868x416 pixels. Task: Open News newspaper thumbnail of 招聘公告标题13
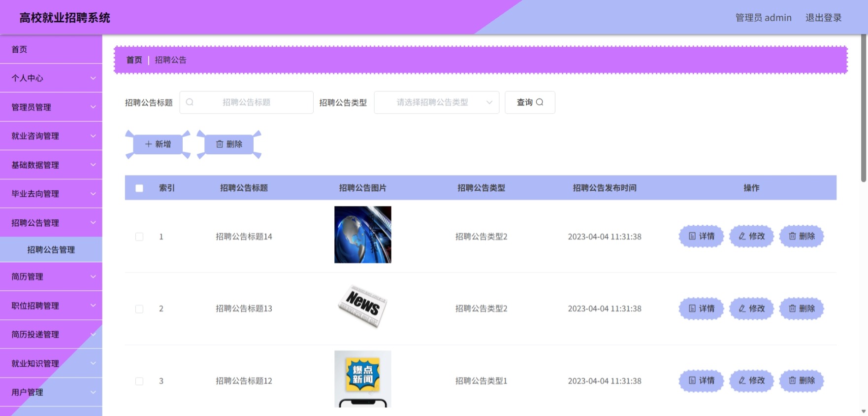pyautogui.click(x=363, y=307)
